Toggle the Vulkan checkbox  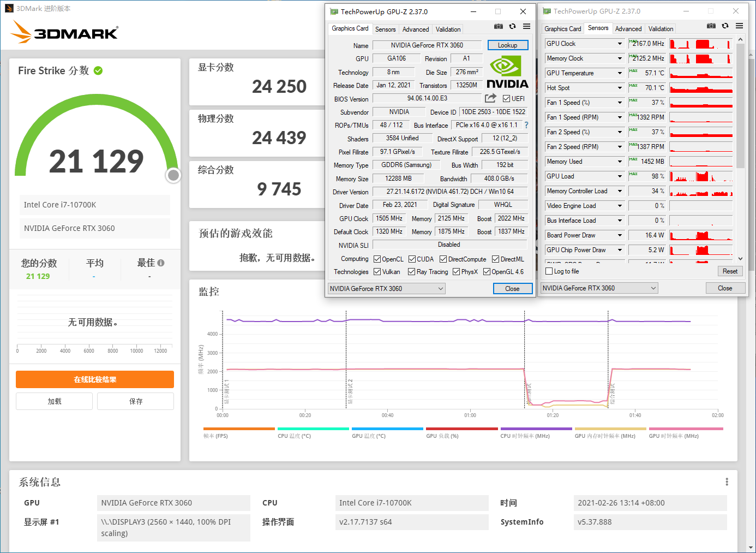coord(377,271)
